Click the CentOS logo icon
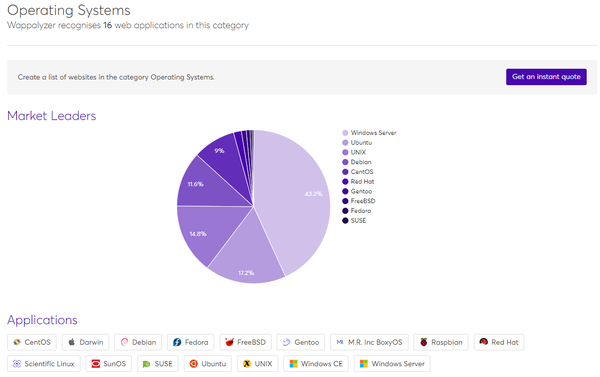This screenshot has width=600, height=377. click(16, 342)
